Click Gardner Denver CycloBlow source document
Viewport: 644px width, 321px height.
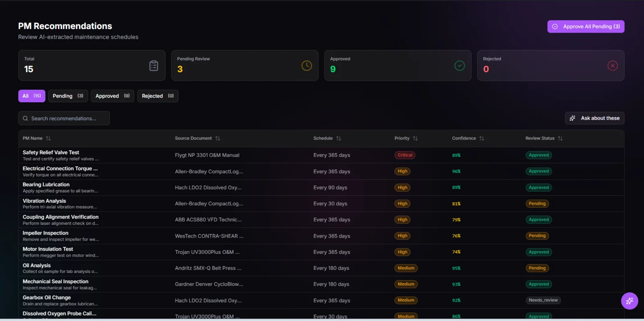click(x=209, y=284)
